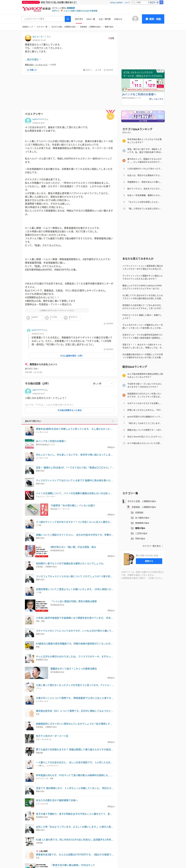Click in the ウェブ検索 input field
186x868 pixels.
tap(139, 2)
